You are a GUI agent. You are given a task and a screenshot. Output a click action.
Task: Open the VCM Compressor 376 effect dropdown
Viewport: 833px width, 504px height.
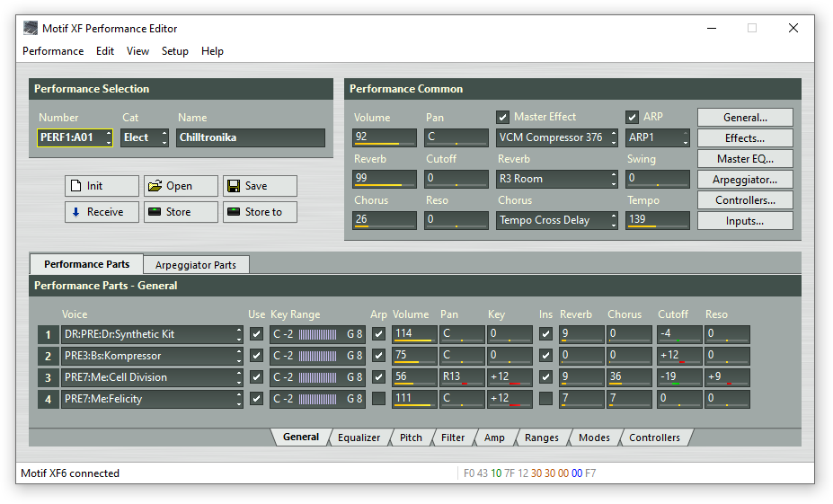click(557, 137)
